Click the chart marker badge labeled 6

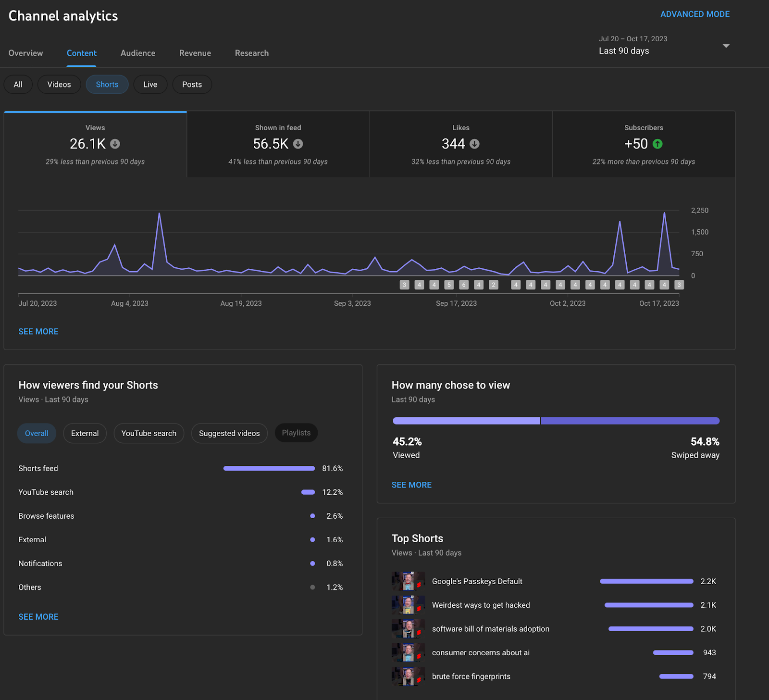click(464, 285)
